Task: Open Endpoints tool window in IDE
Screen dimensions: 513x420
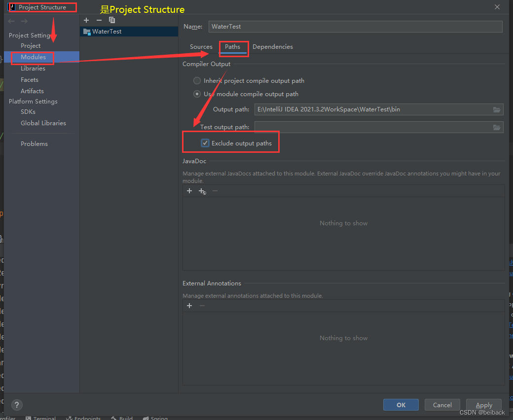Action: (x=84, y=418)
